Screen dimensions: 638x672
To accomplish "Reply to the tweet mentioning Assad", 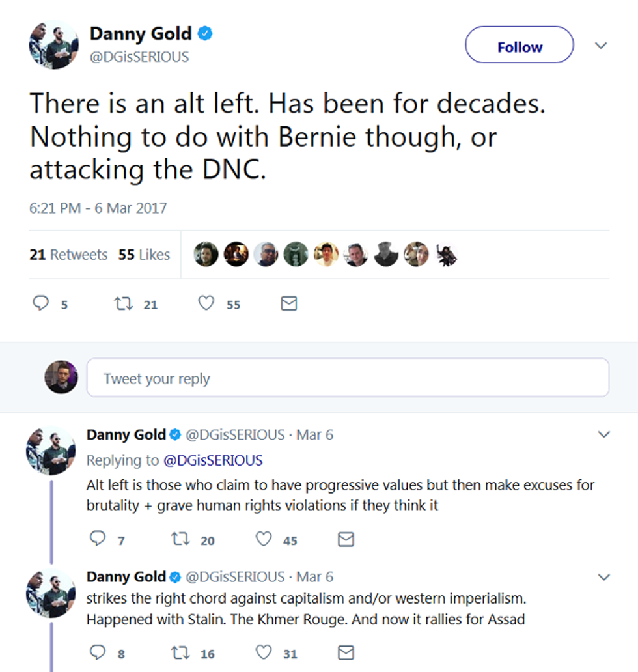I will [98, 652].
